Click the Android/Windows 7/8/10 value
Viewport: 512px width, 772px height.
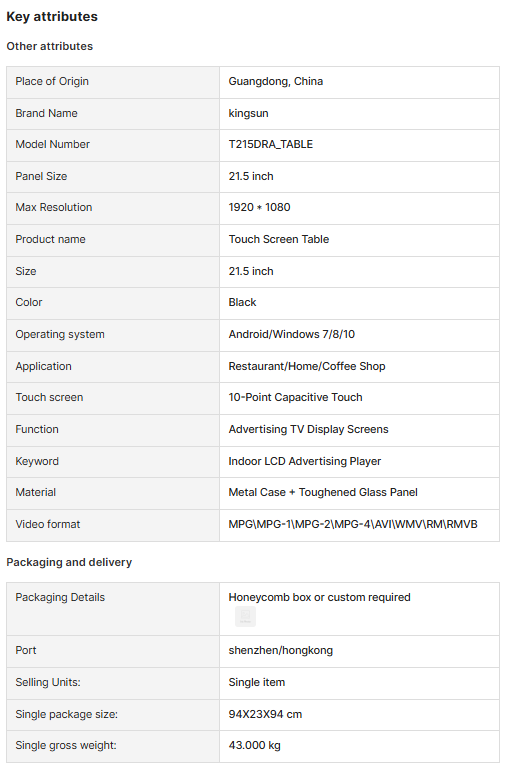click(291, 334)
